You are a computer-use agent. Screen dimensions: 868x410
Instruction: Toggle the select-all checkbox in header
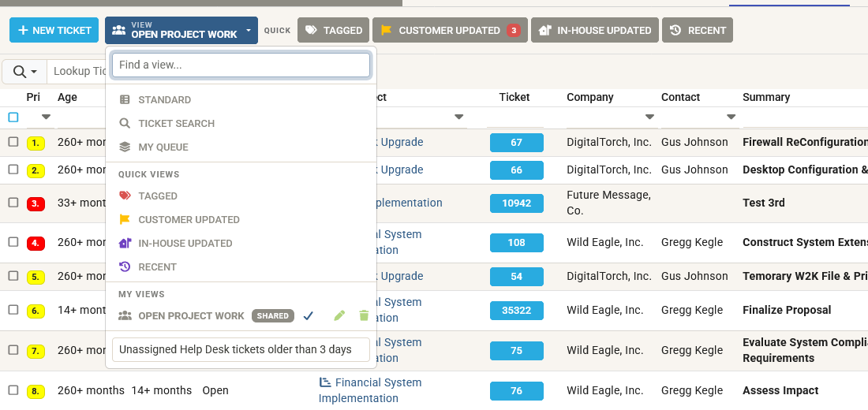13,117
